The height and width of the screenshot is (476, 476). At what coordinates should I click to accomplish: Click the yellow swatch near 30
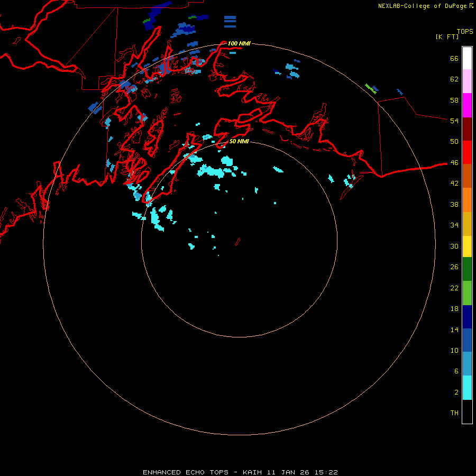tap(467, 246)
